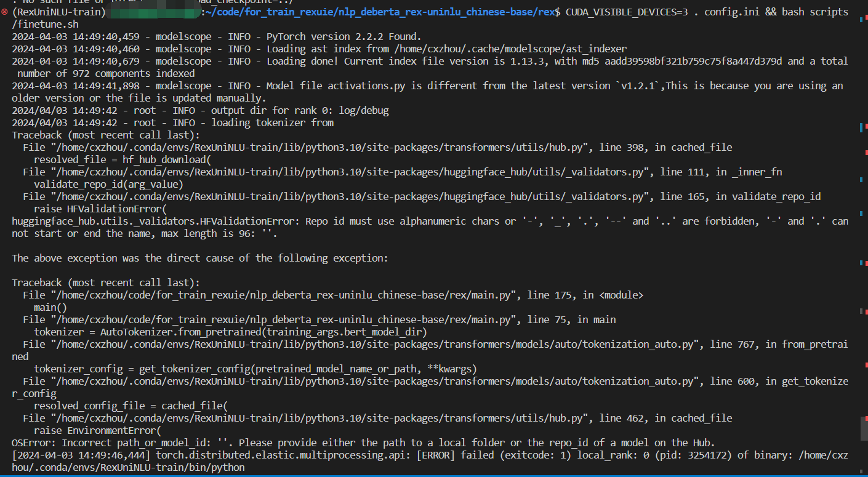This screenshot has width=868, height=477.
Task: Click the md5 hash aadd39598bf321b759c75f8a447d379d
Action: click(x=693, y=62)
